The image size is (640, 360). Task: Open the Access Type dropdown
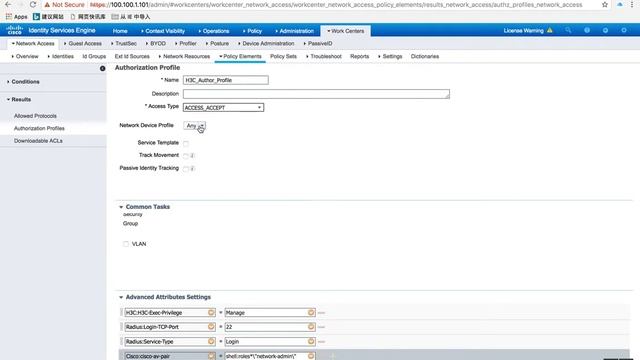tap(223, 107)
